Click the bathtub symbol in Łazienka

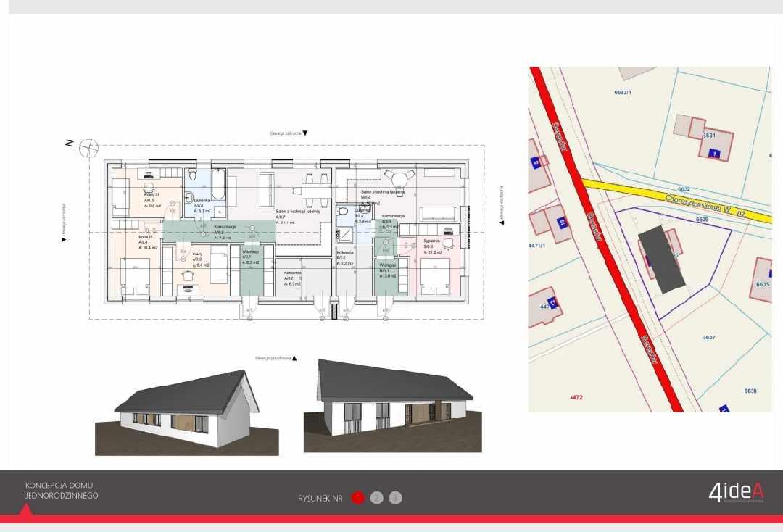[218, 185]
